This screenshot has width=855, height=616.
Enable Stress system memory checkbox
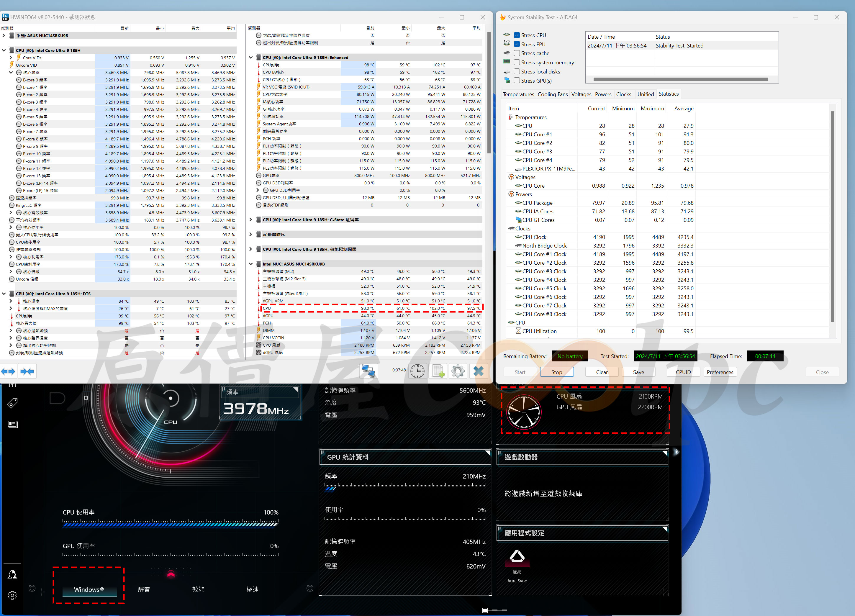click(517, 62)
